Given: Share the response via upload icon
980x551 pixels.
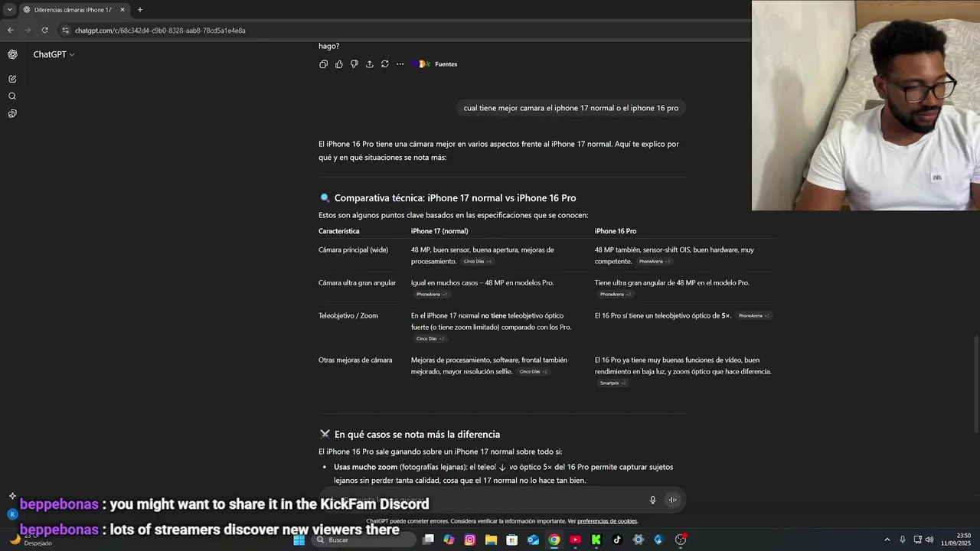Looking at the screenshot, I should [x=369, y=64].
